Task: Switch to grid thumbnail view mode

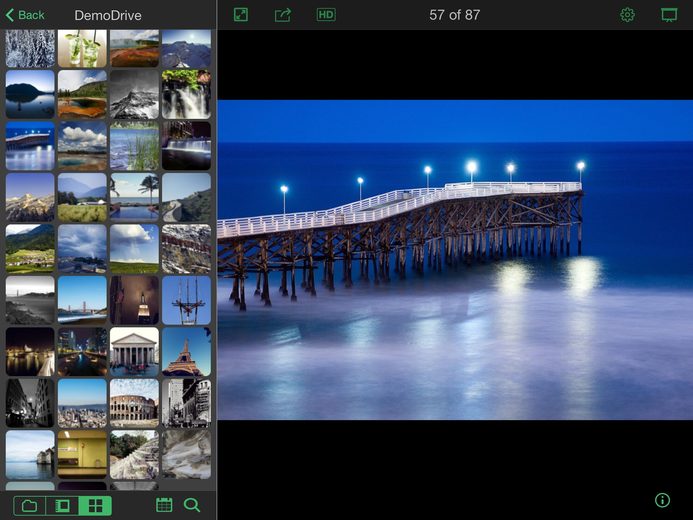Action: point(95,505)
